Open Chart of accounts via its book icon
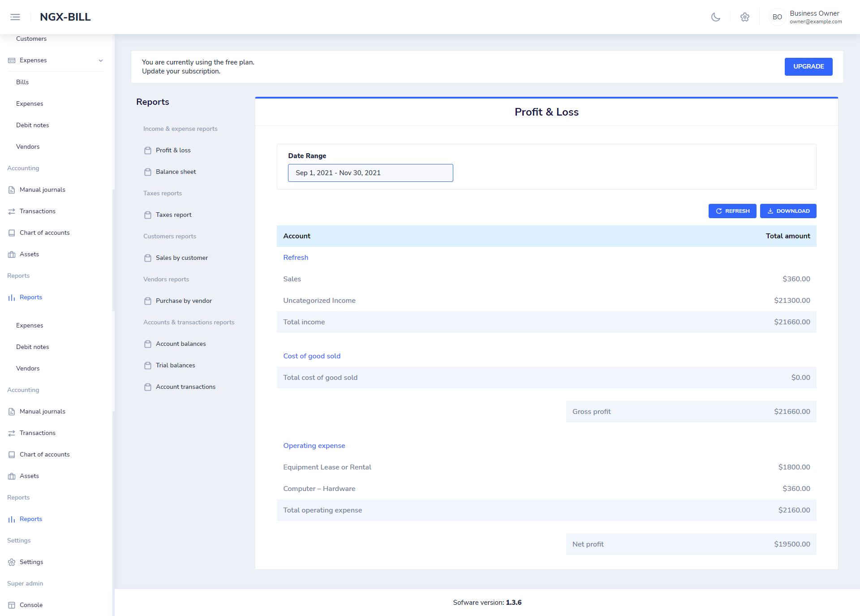The image size is (860, 616). point(12,233)
